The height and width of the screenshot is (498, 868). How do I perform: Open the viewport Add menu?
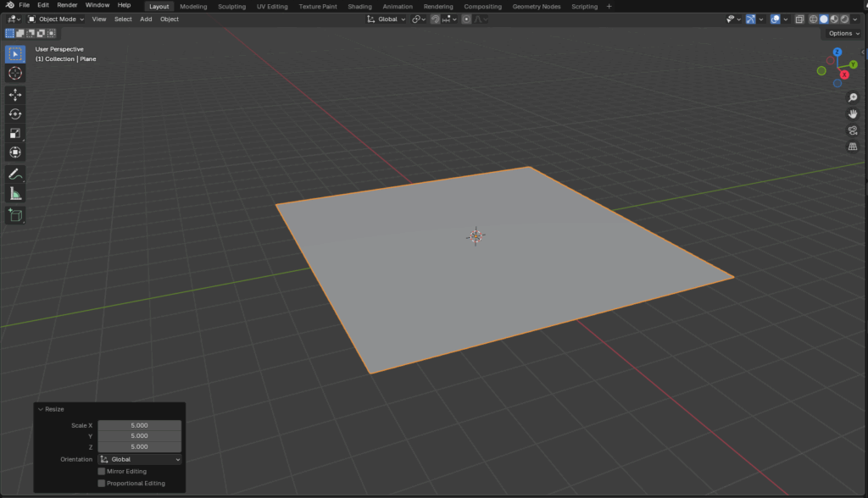click(x=146, y=19)
